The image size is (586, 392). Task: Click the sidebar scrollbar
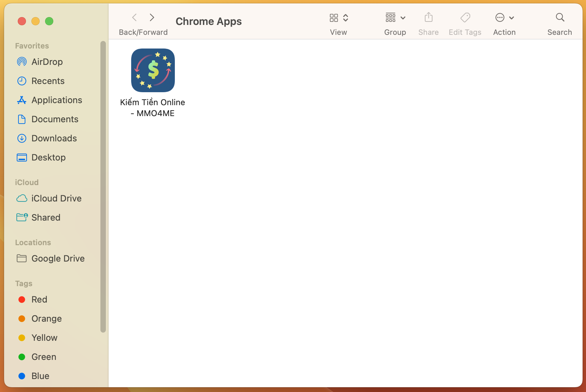(103, 186)
